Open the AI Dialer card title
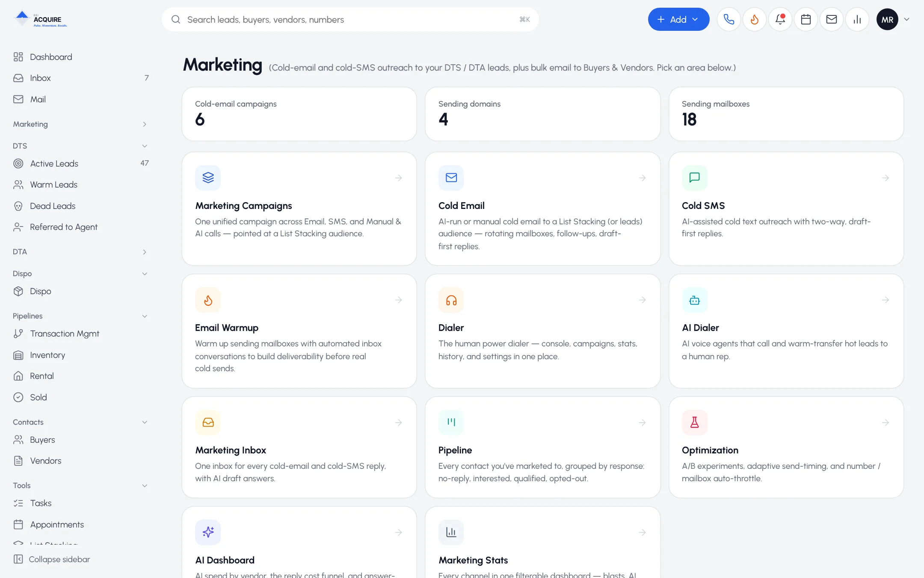924x578 pixels. coord(700,328)
